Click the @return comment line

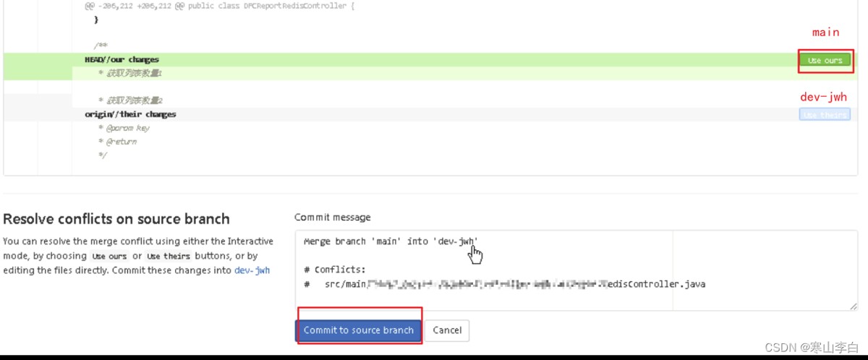(121, 142)
